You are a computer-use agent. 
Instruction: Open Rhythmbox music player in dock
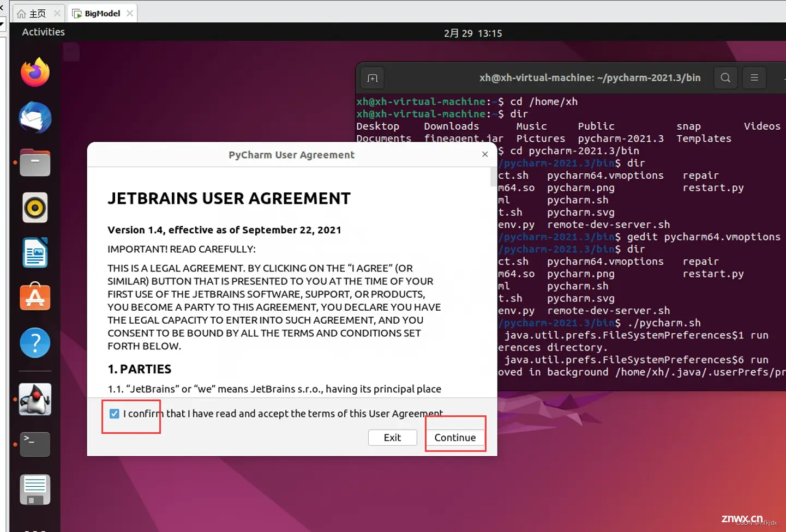pos(35,208)
